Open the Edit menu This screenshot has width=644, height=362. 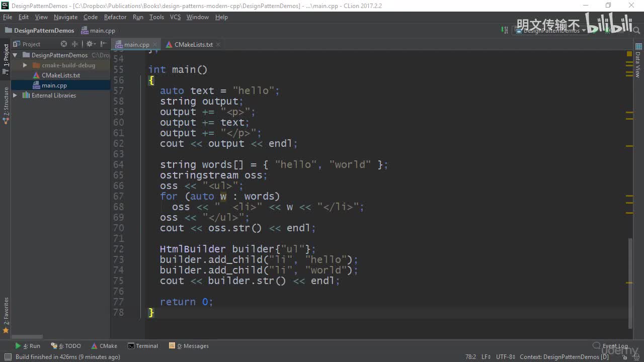pos(24,17)
